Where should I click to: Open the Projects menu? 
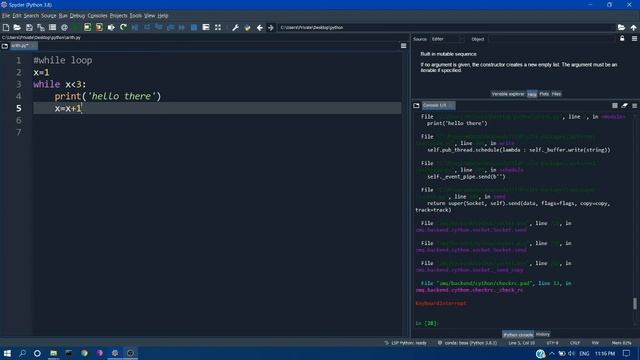pos(118,16)
